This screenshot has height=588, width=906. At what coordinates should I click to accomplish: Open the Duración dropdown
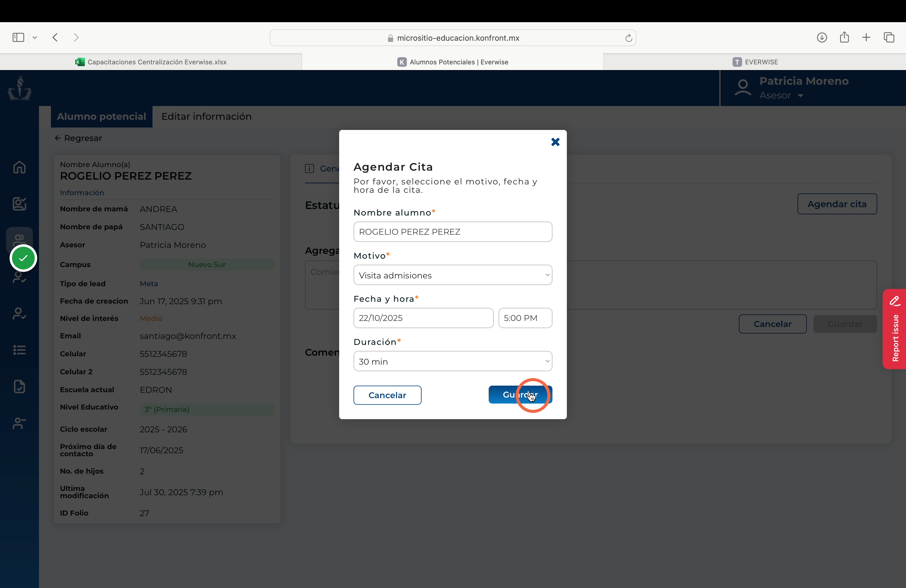click(453, 361)
